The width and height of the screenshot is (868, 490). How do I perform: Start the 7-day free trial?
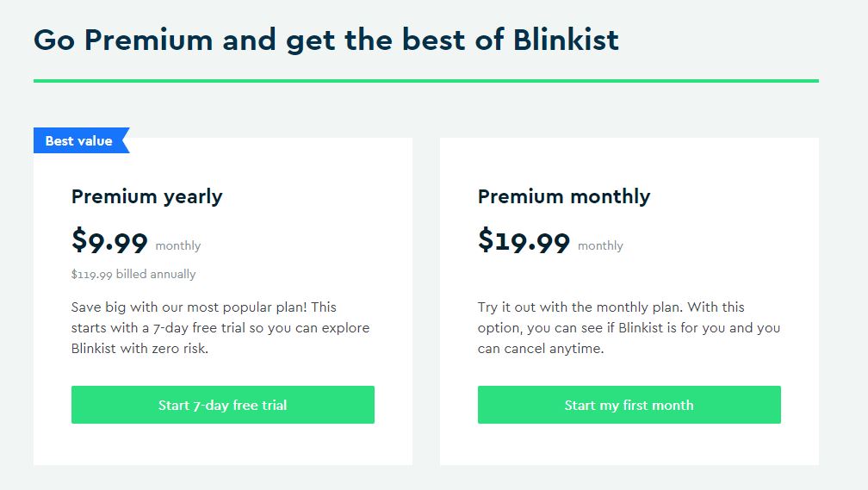coord(222,405)
